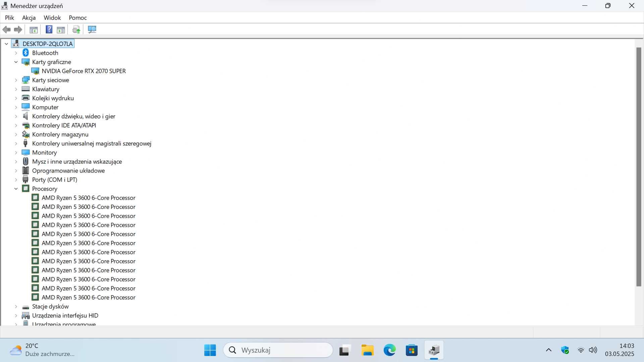Click the Procesory category icon
The image size is (644, 362).
coord(26,188)
